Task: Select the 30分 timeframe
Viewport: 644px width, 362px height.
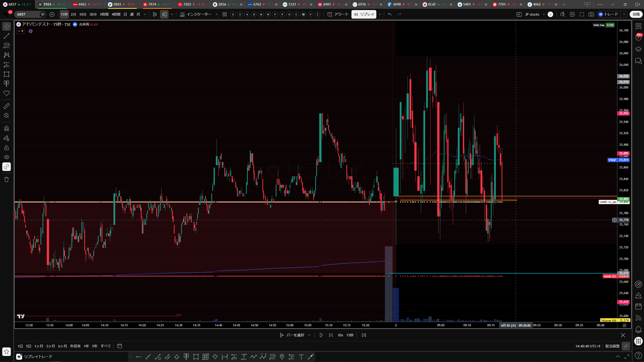Action: pos(93,14)
